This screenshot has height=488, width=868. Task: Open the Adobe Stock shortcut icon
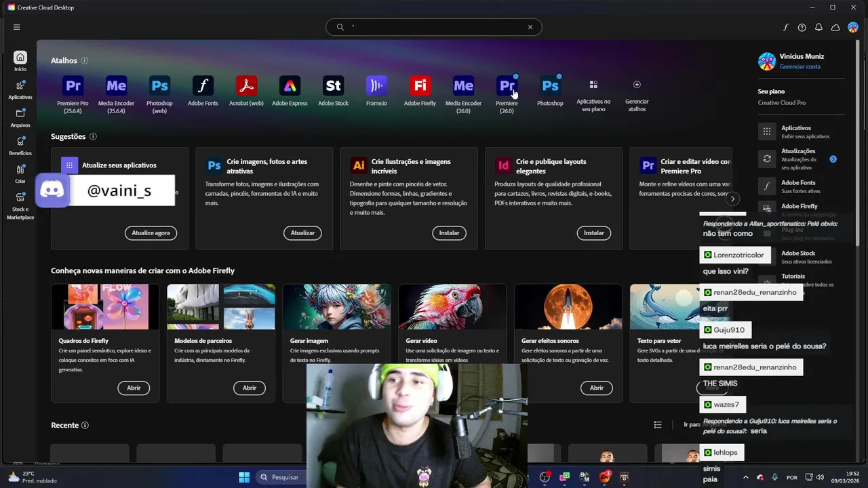[333, 86]
